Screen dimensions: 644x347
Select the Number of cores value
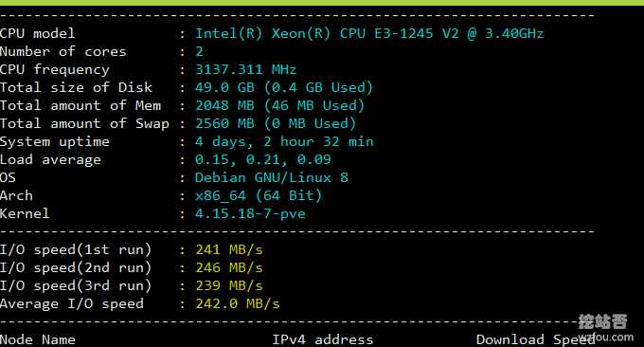click(199, 51)
